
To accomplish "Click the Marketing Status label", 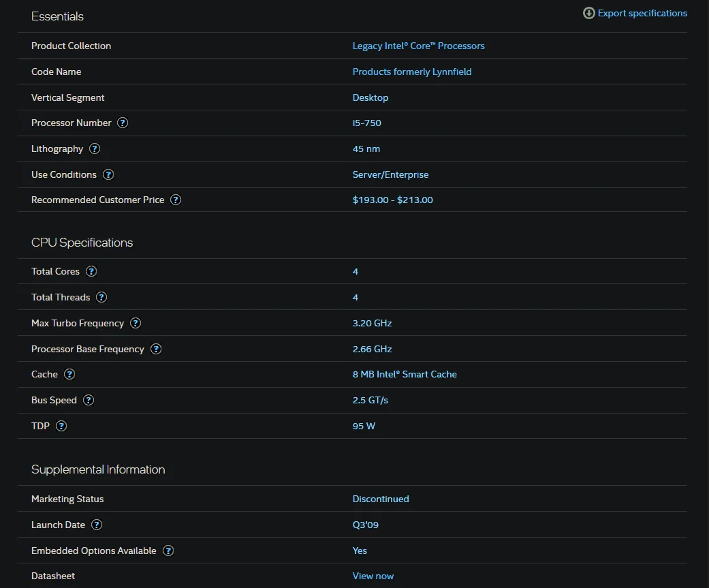I will pyautogui.click(x=67, y=499).
